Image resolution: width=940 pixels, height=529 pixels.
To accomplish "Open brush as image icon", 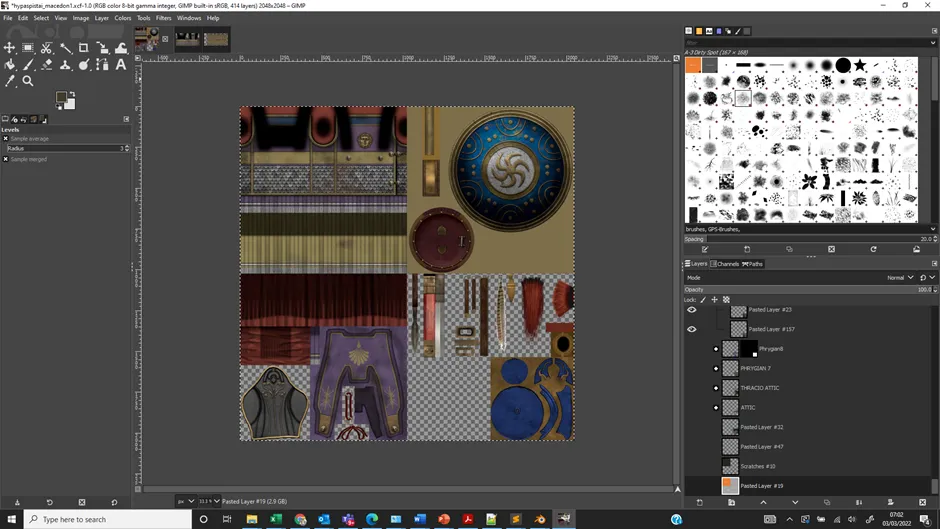I will click(916, 249).
